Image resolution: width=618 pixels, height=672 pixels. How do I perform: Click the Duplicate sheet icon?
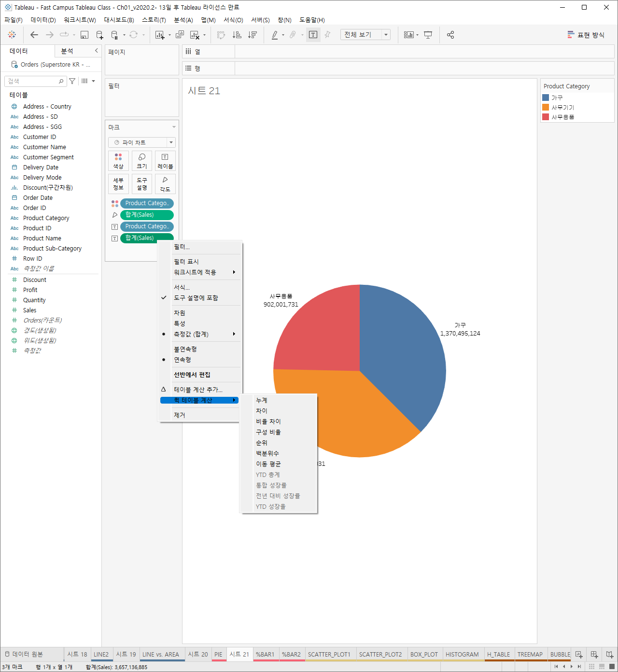(180, 35)
